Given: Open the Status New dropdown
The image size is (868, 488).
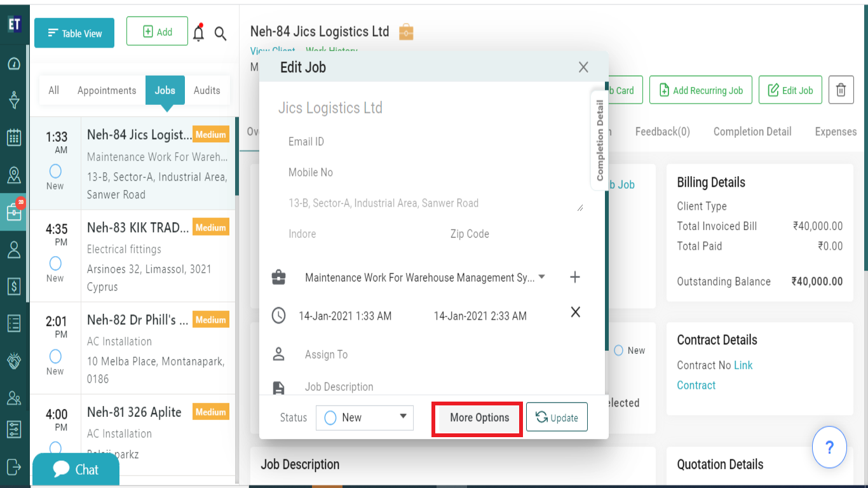Looking at the screenshot, I should tap(365, 417).
